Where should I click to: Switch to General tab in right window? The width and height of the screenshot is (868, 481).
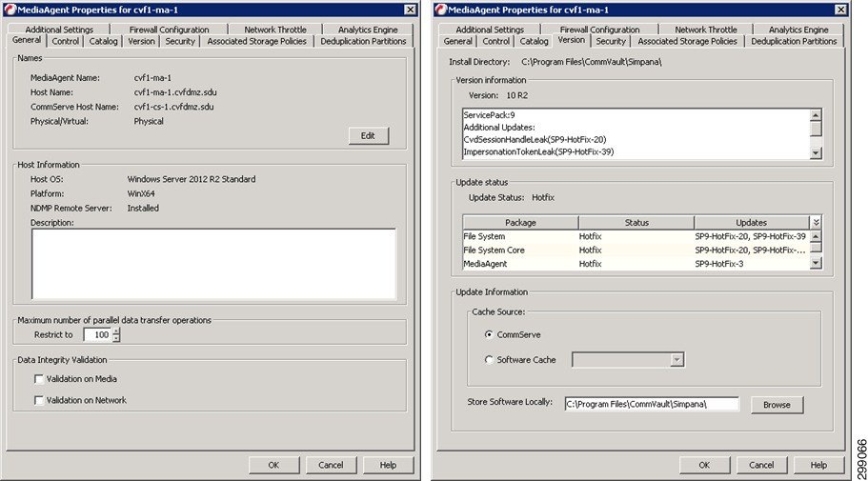coord(457,42)
